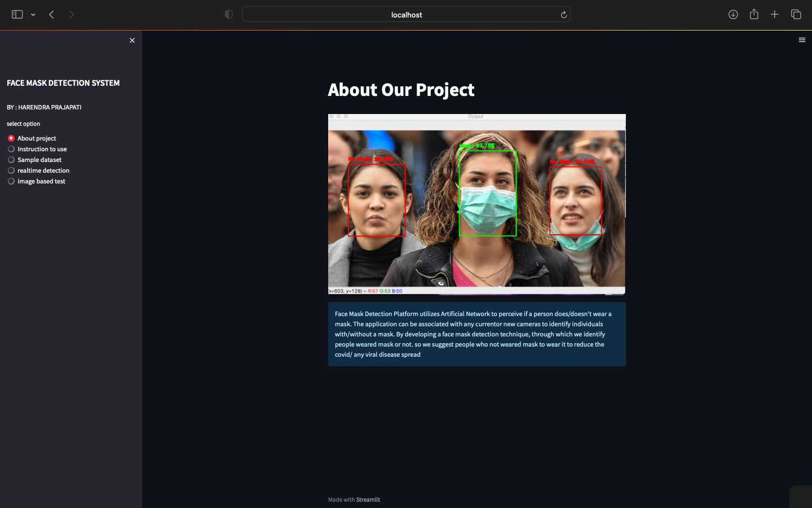Click the privacy shield icon in the toolbar

[x=229, y=14]
